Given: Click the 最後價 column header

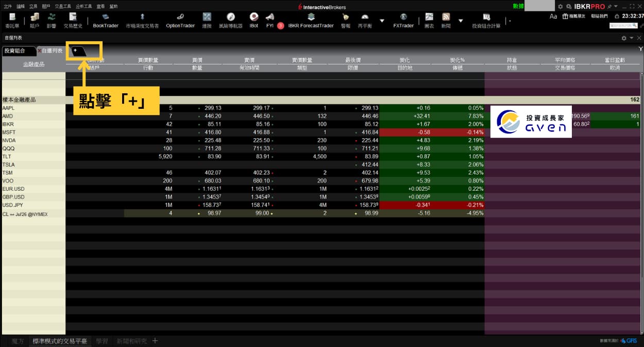Looking at the screenshot, I should click(353, 60).
